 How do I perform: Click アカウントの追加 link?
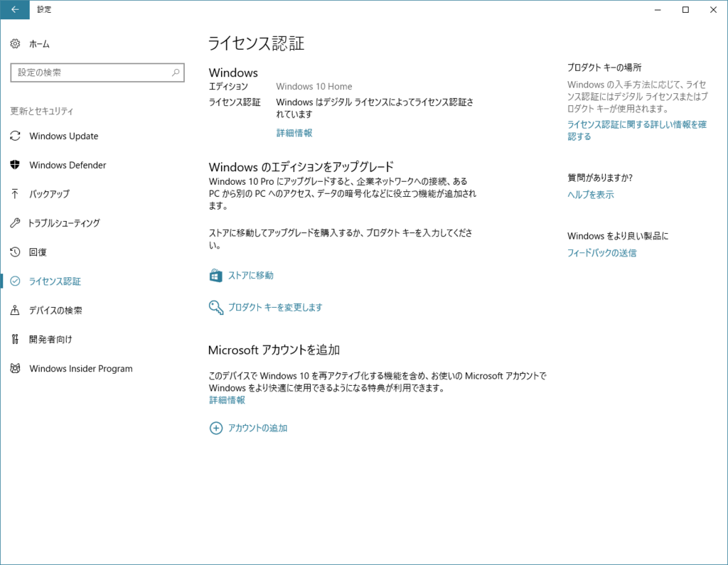257,428
